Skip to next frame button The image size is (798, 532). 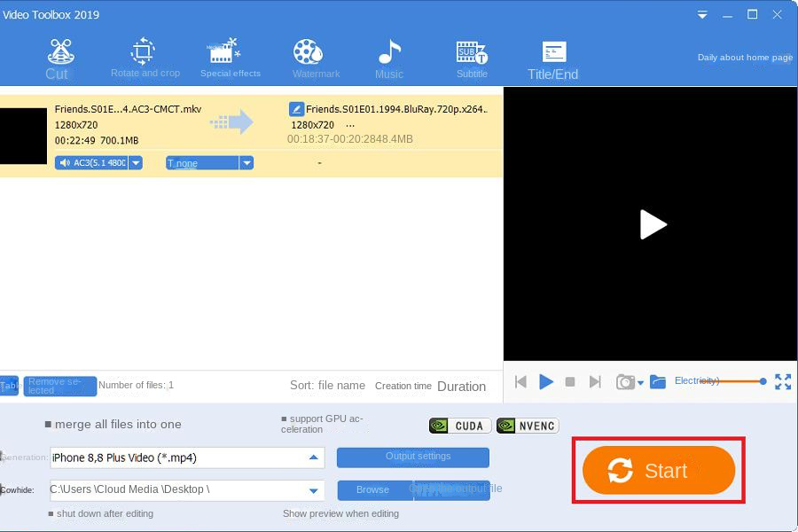[595, 381]
